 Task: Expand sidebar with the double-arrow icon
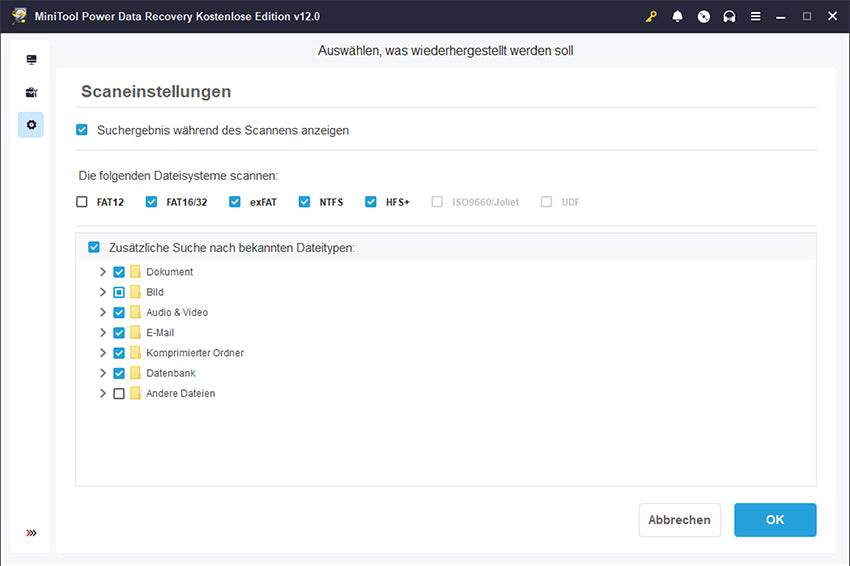tap(31, 533)
